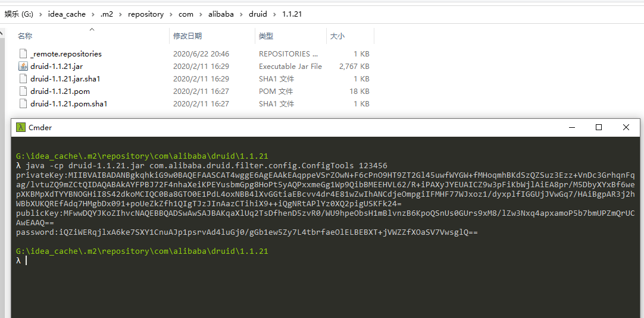Viewport: 644px width, 318px height.
Task: Sort files by 修改日期 column header
Action: tap(187, 36)
